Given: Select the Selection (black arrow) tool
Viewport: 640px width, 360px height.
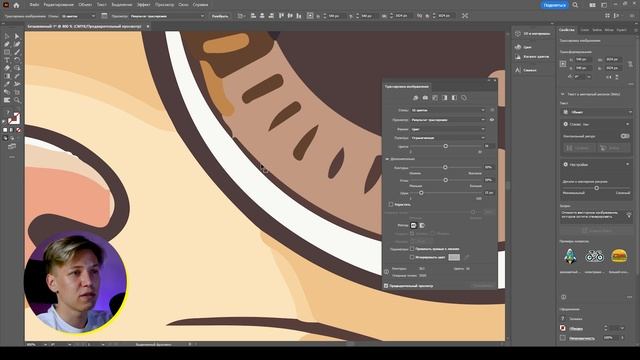Looking at the screenshot, I should coord(7,37).
